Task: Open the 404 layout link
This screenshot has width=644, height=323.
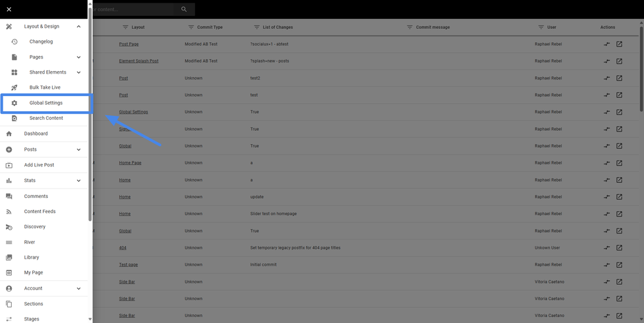Action: (122, 248)
